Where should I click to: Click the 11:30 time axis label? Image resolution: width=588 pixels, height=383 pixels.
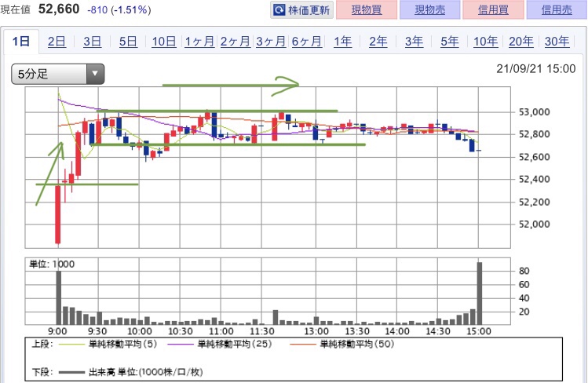tap(261, 331)
